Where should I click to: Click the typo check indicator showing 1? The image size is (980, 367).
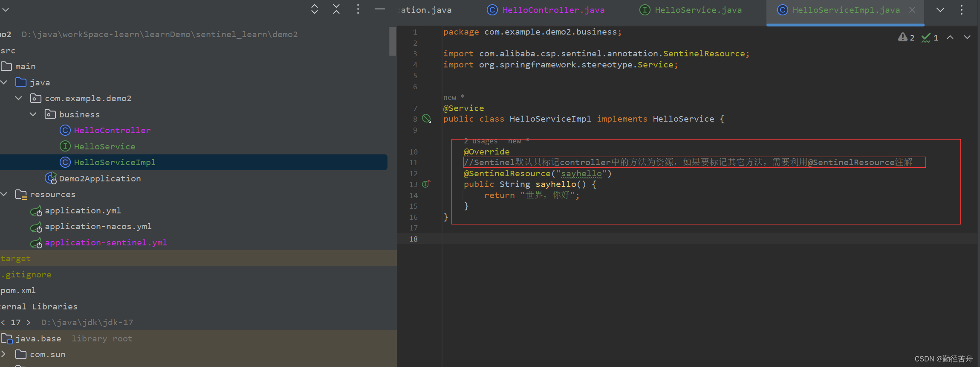(x=930, y=38)
